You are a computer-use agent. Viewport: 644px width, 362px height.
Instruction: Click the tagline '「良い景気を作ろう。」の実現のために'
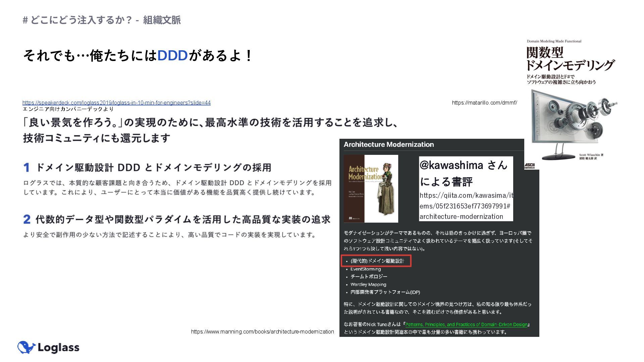211,122
